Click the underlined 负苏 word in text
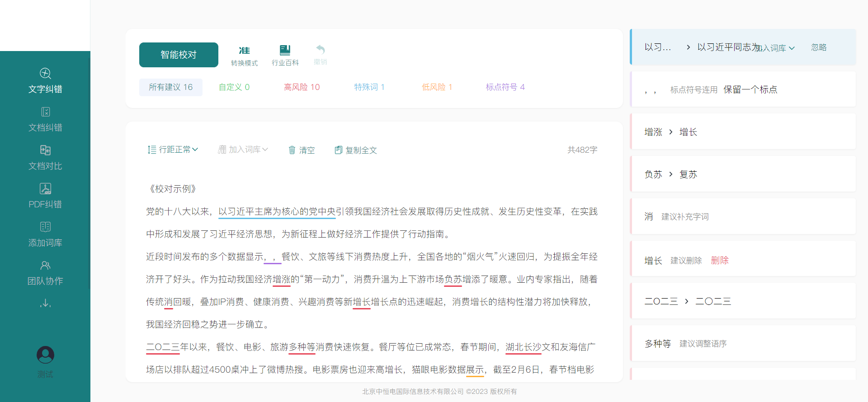The image size is (868, 402). [453, 279]
